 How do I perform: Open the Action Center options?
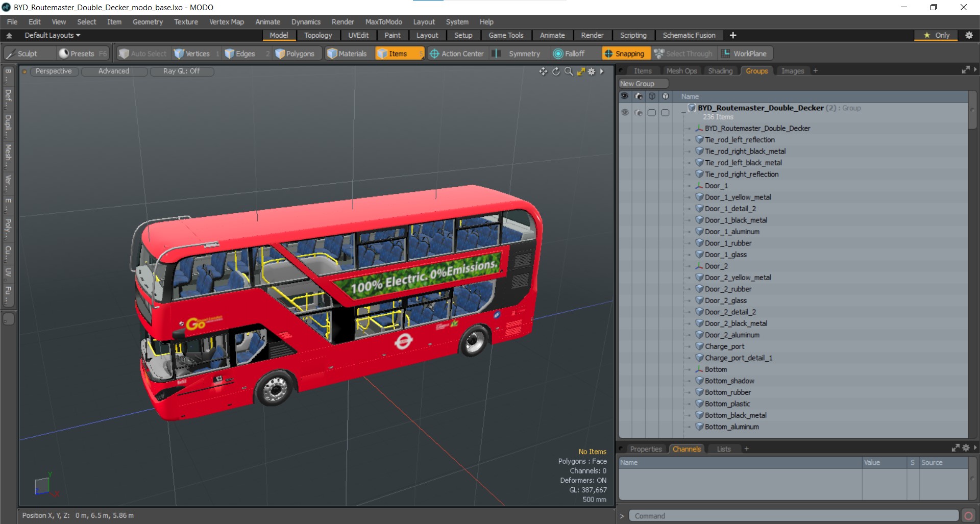point(457,54)
